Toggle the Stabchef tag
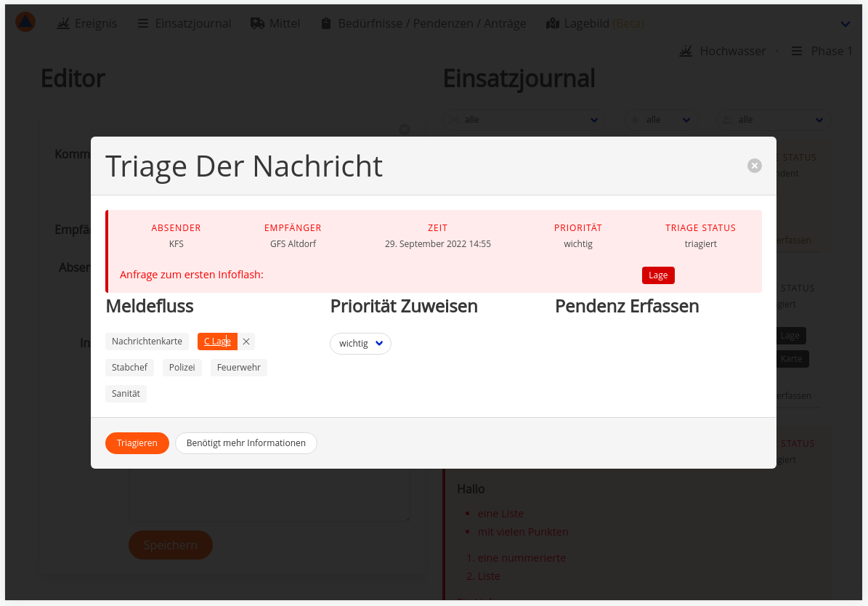 pos(129,368)
